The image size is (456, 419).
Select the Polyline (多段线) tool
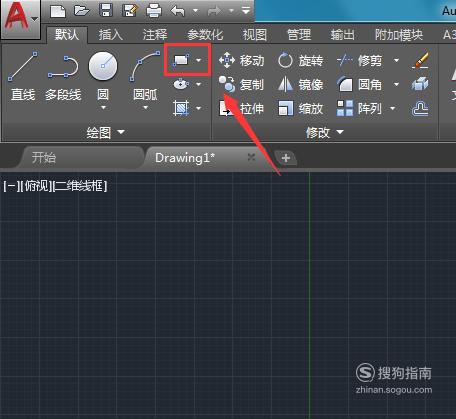click(x=63, y=77)
